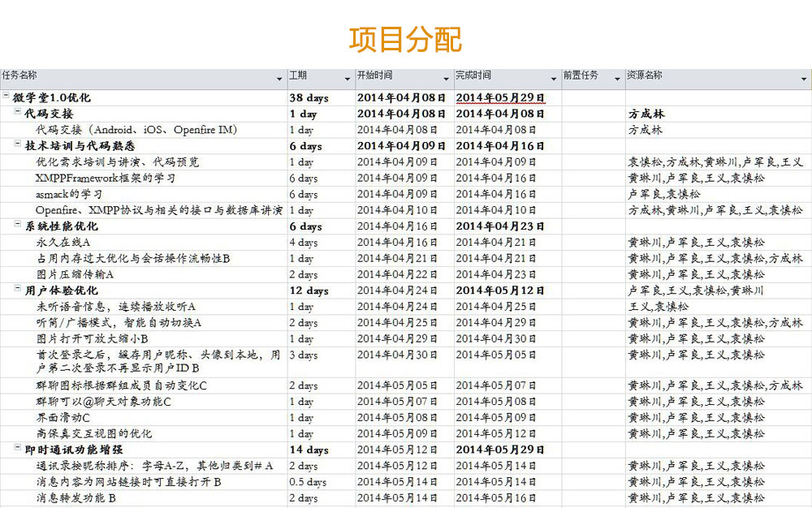
Task: Click the 项目分配 slide title
Action: 405,38
